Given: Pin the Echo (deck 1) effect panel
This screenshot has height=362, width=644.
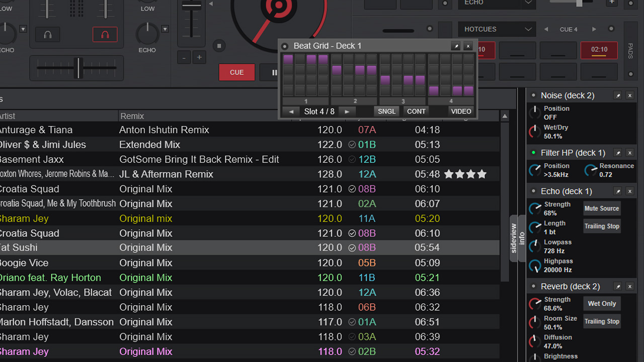Looking at the screenshot, I should (x=617, y=191).
